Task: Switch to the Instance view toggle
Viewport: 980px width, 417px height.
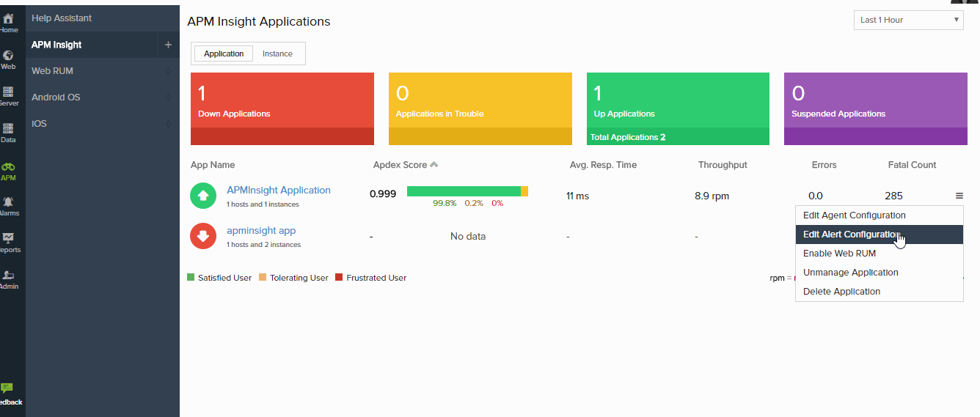Action: pos(277,53)
